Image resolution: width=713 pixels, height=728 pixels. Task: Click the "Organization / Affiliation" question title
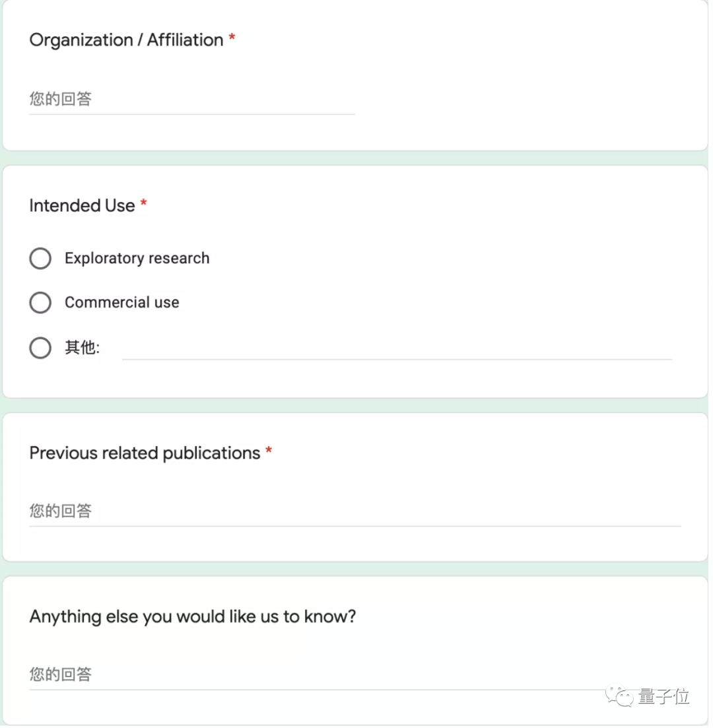tap(126, 40)
